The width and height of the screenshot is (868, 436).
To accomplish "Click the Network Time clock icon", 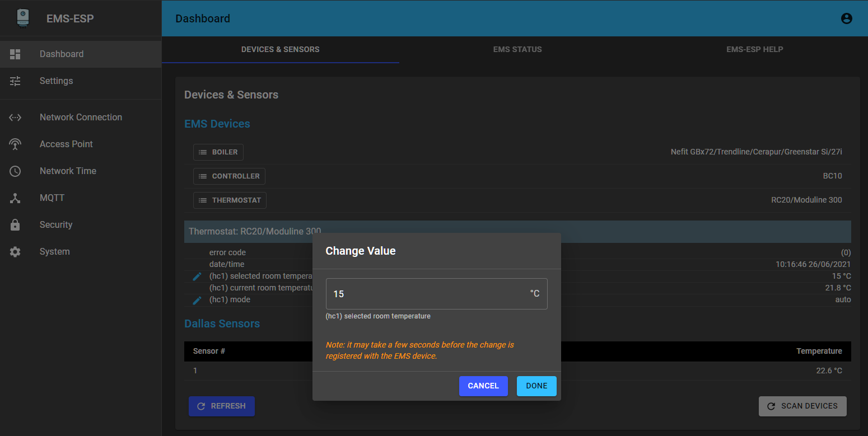I will coord(15,171).
